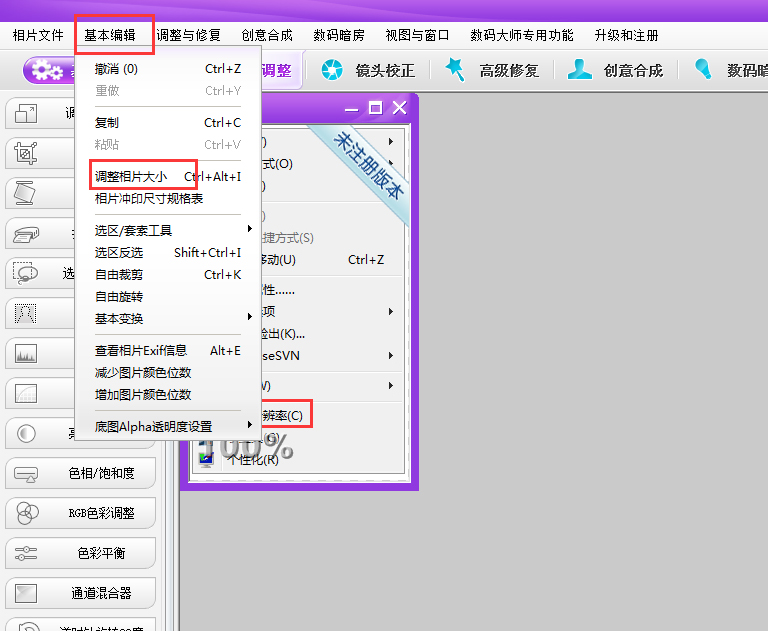The width and height of the screenshot is (768, 631).
Task: Choose 撤消 (0) from the menu
Action: (168, 69)
